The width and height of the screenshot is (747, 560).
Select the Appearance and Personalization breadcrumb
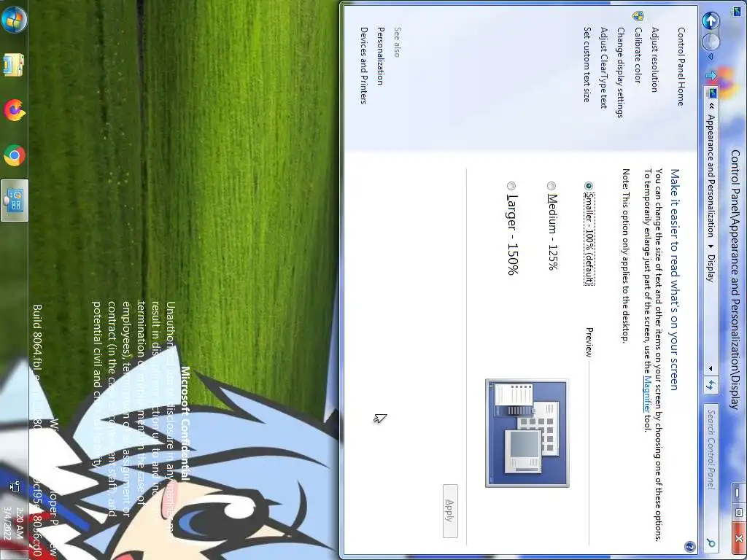coord(711,176)
